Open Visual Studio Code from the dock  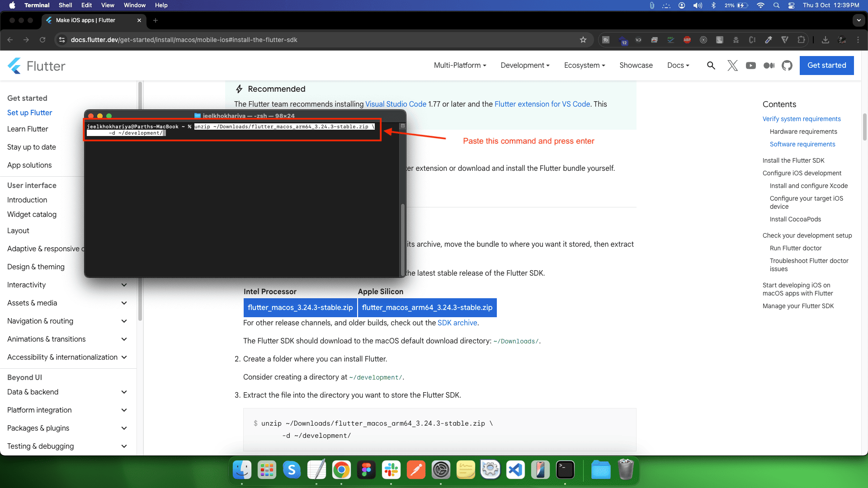(x=515, y=470)
